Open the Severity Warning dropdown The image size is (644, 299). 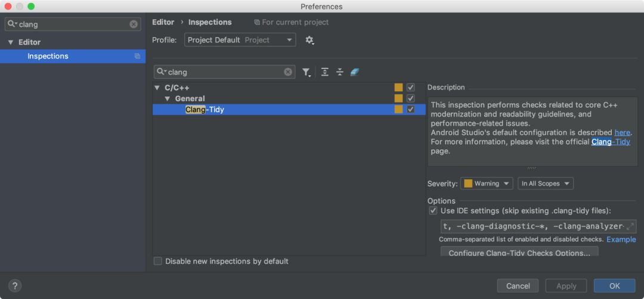(x=487, y=183)
